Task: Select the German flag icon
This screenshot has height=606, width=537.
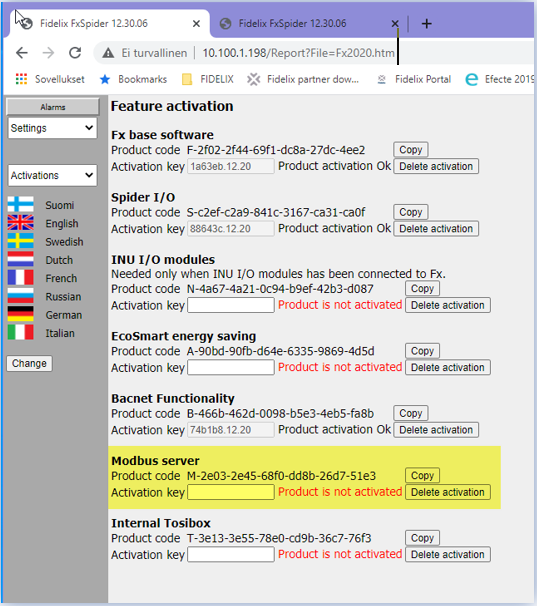Action: [20, 314]
